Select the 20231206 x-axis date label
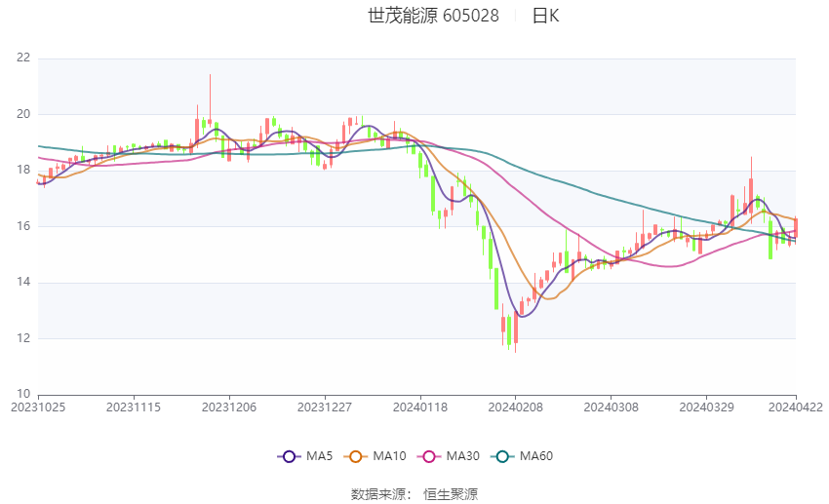 [x=229, y=407]
